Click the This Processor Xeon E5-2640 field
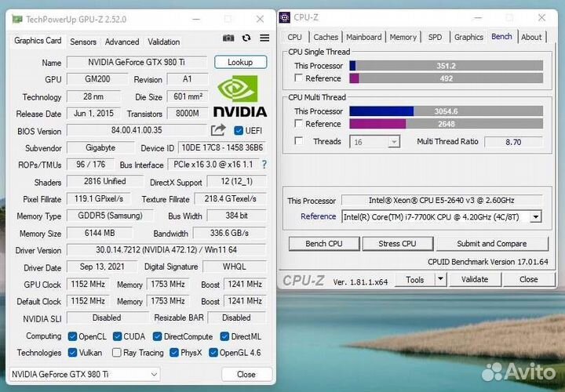 pos(442,200)
